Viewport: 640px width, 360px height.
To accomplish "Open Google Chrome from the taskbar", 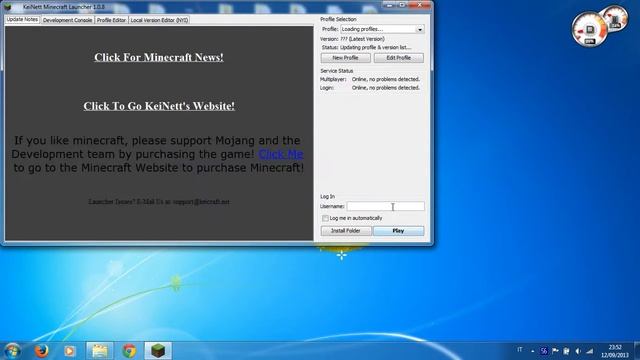I will (129, 351).
